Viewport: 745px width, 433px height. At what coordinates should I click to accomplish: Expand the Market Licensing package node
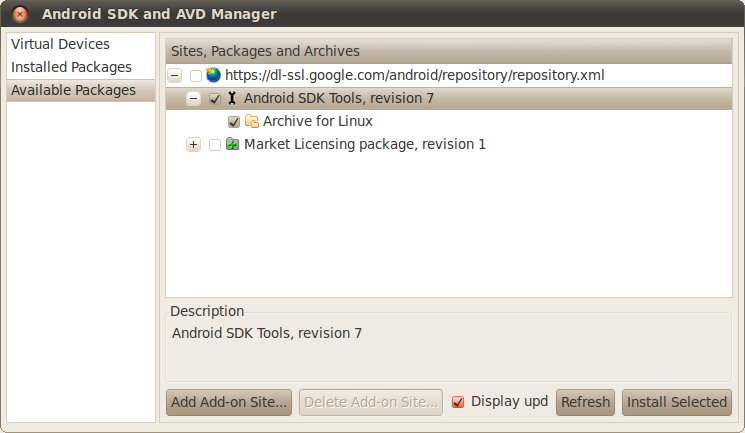point(193,144)
